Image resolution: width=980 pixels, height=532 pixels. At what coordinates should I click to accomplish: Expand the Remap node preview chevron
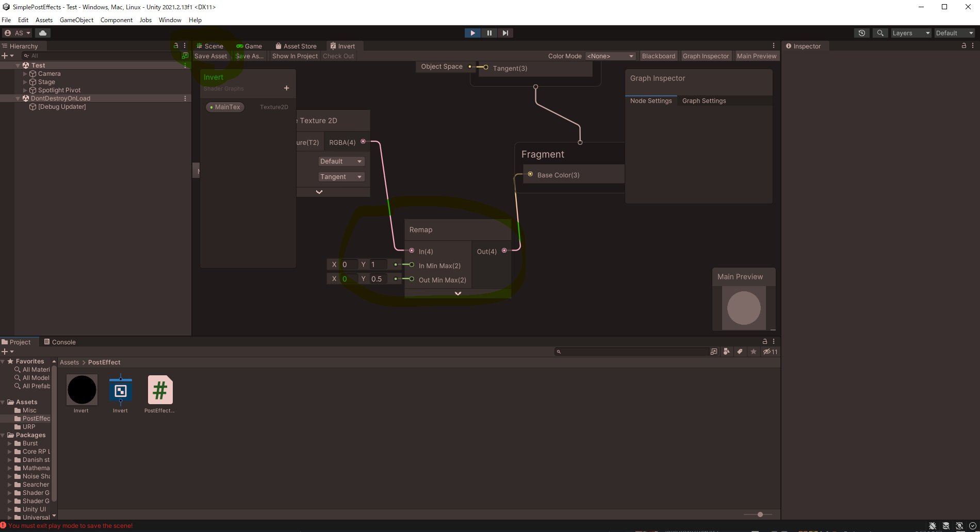pyautogui.click(x=458, y=293)
